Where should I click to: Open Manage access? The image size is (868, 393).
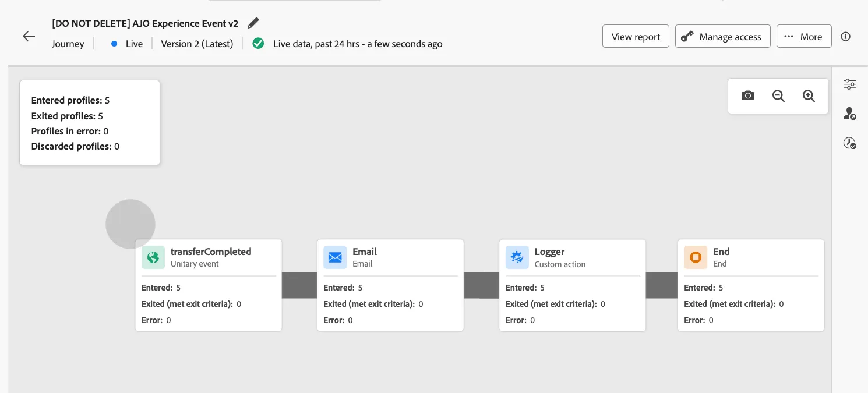click(723, 37)
